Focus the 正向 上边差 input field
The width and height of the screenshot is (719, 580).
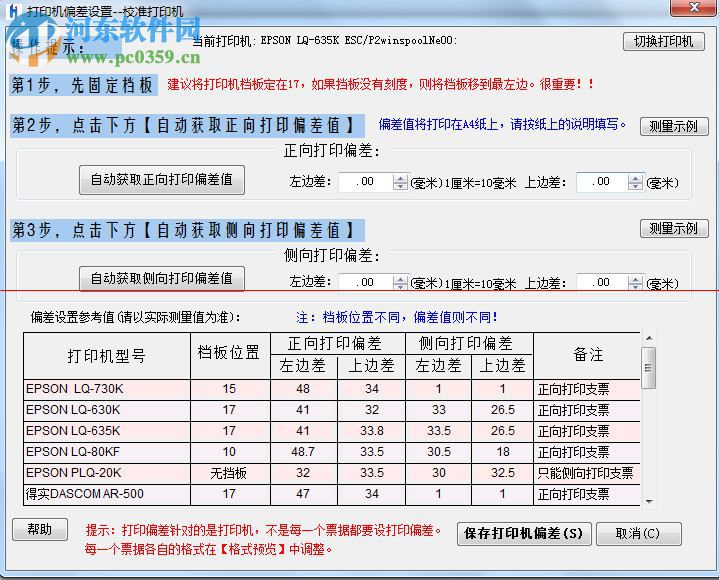[603, 182]
